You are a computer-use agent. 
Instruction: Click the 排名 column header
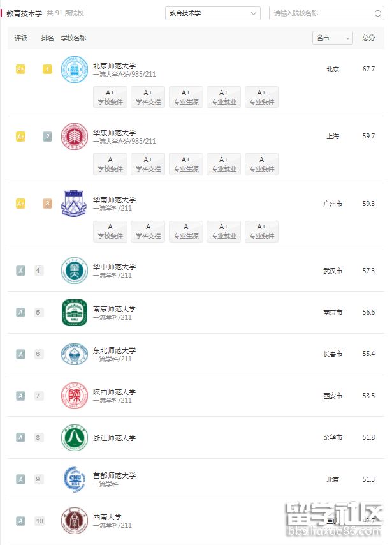point(47,38)
